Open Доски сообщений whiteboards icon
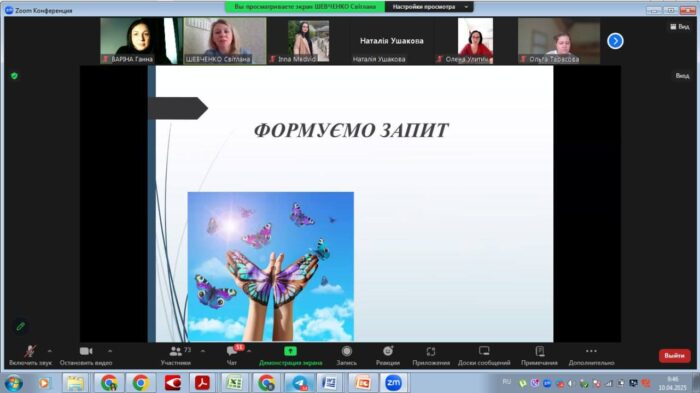 click(484, 351)
